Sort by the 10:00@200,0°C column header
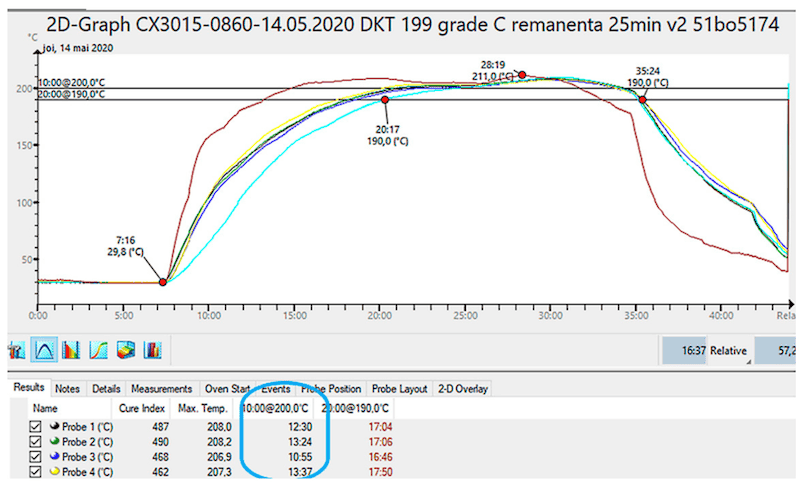Viewport: 800px width, 486px height. coord(275,408)
